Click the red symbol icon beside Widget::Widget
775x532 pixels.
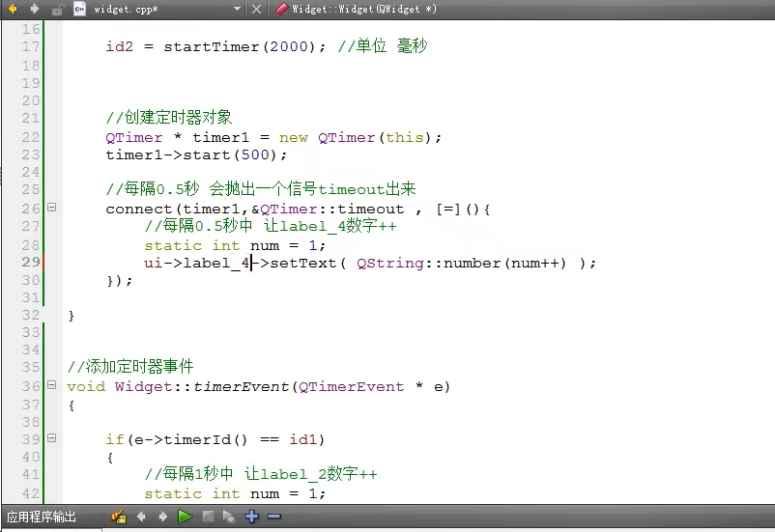click(281, 9)
